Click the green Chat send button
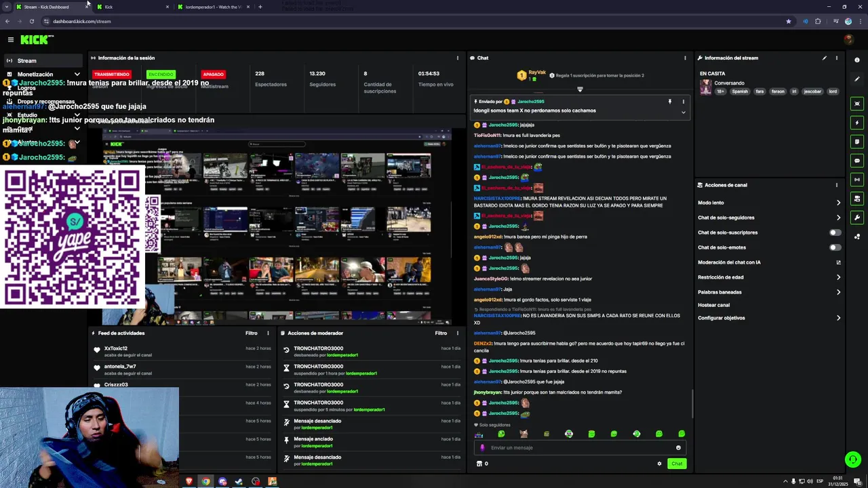This screenshot has height=488, width=868. click(677, 464)
